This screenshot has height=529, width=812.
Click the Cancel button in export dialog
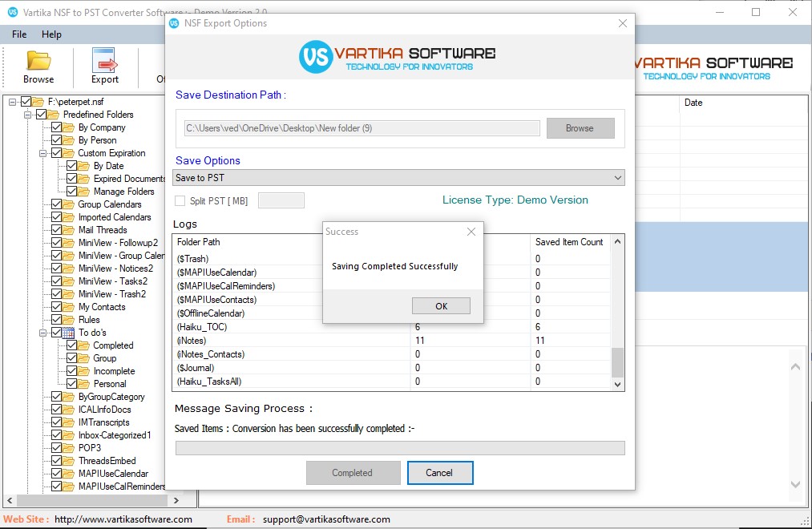[x=439, y=473]
